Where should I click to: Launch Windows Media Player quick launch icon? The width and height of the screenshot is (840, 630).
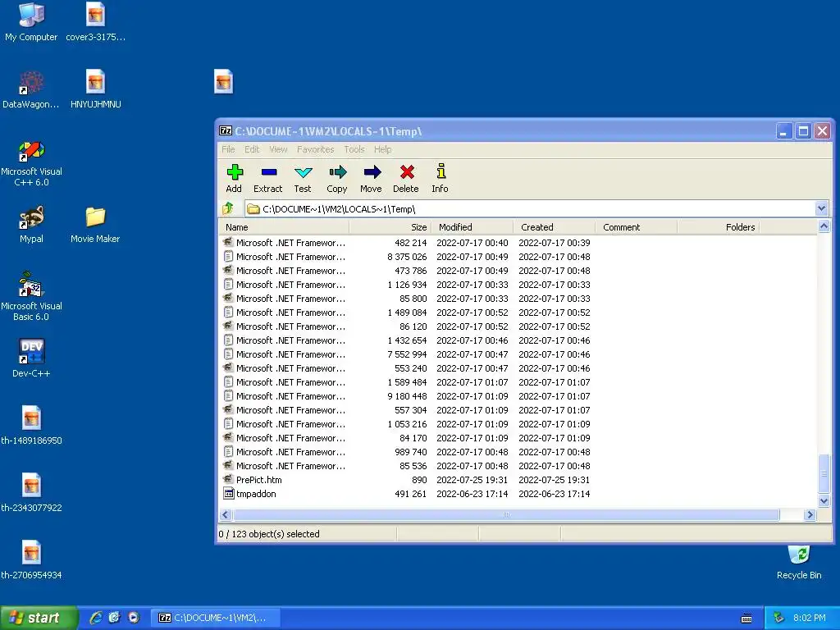tap(134, 618)
